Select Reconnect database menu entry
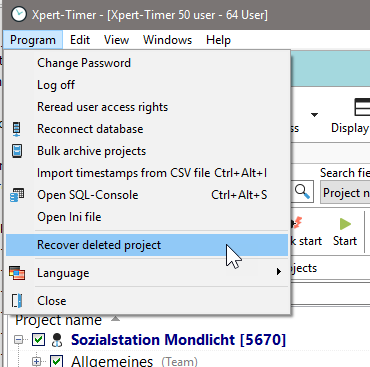Viewport: 370px width, 367px height. click(x=147, y=129)
